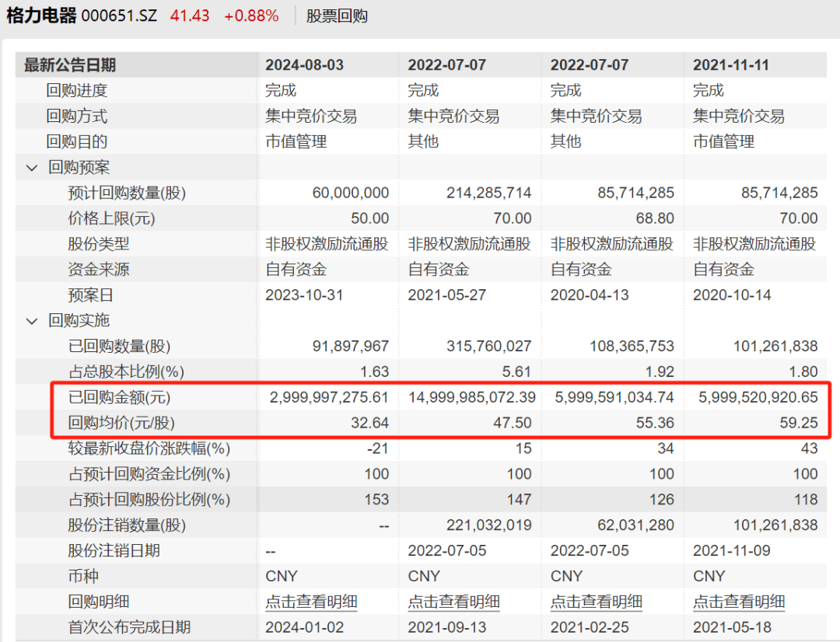Select the value 108,365,753

click(632, 347)
